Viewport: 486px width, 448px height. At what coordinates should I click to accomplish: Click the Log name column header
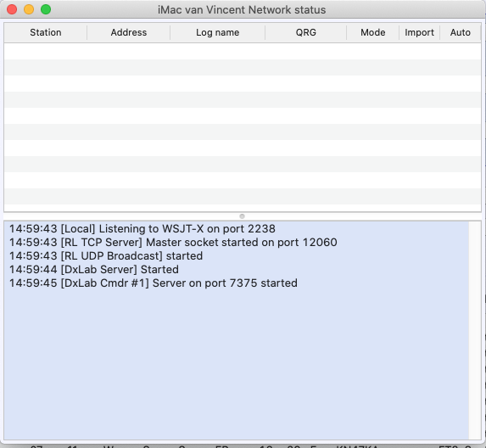pyautogui.click(x=218, y=32)
